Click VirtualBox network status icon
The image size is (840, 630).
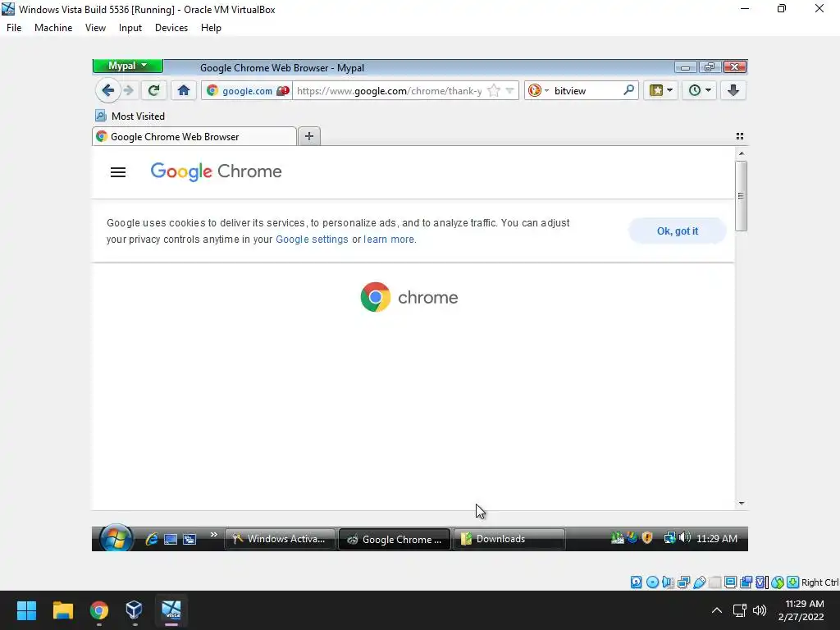click(683, 582)
